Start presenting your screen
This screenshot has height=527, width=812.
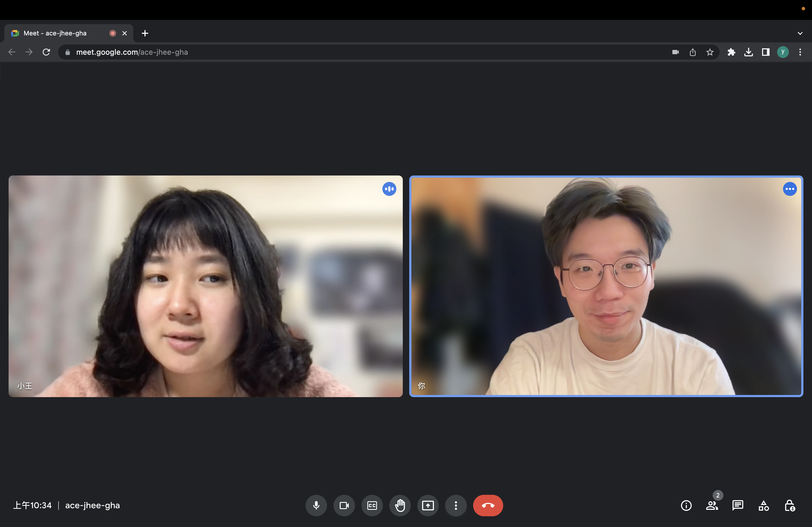coord(428,505)
